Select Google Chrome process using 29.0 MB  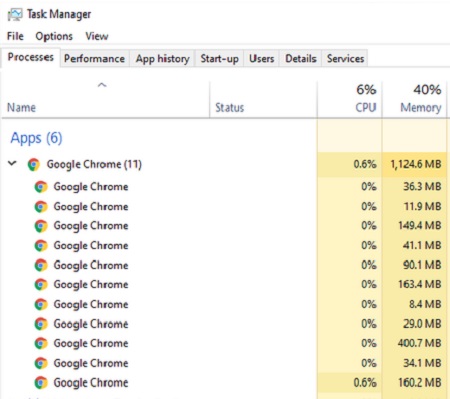91,324
